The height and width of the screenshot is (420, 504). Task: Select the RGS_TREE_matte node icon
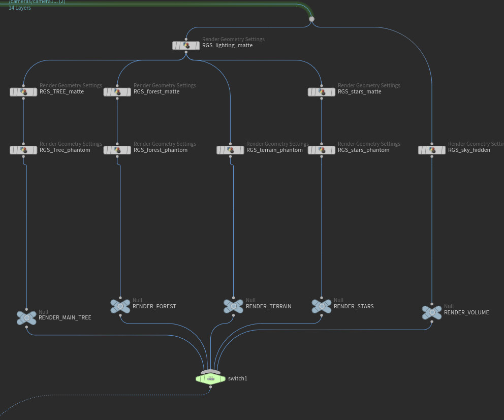point(23,92)
